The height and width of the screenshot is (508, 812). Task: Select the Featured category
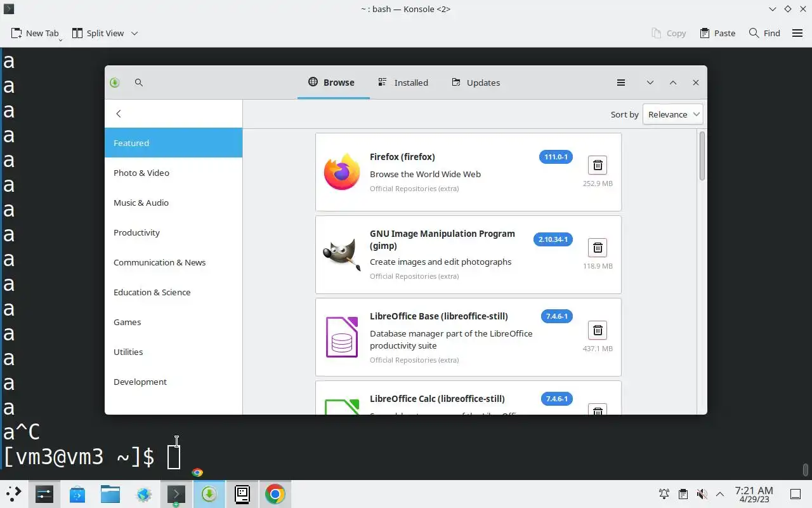click(x=173, y=143)
